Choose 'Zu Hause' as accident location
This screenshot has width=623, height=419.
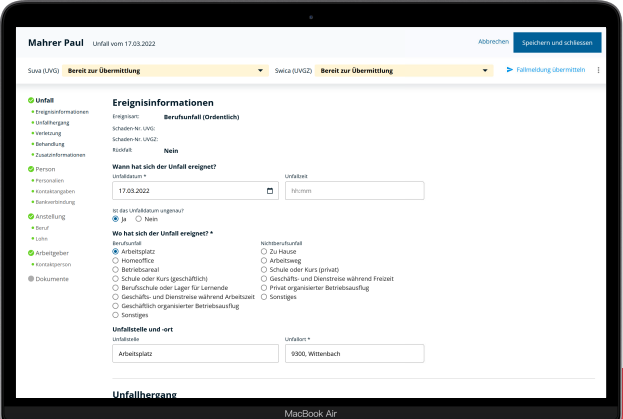point(264,252)
